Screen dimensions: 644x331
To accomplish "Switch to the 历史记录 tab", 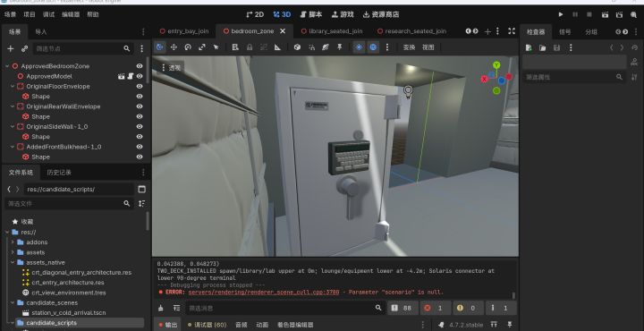I will [x=59, y=173].
